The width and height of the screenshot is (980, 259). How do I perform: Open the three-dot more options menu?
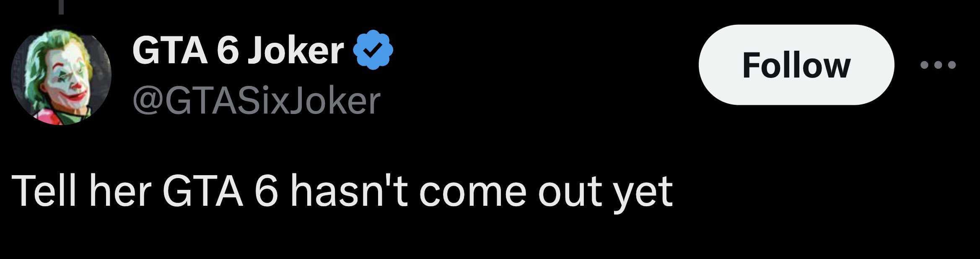(x=938, y=65)
